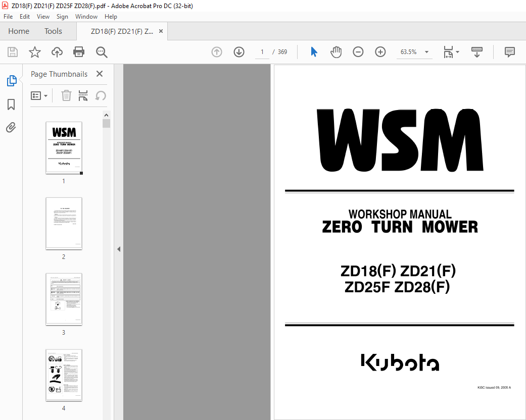Screen dimensions: 526x420
Task: Open the Help menu
Action: tap(111, 17)
